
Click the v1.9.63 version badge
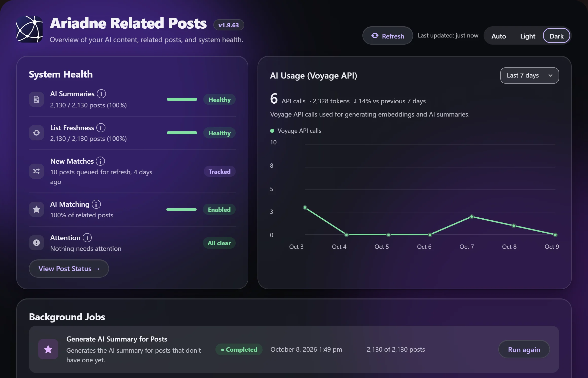pyautogui.click(x=229, y=25)
